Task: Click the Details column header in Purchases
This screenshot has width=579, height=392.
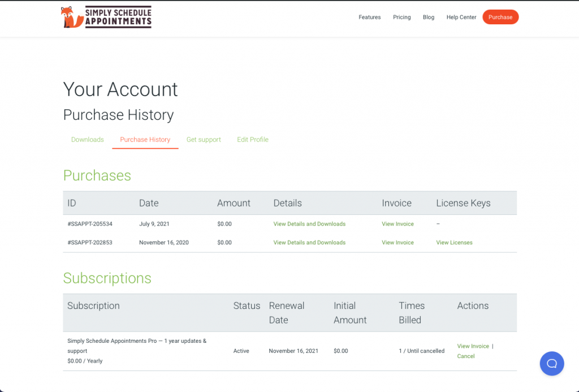Action: [288, 203]
